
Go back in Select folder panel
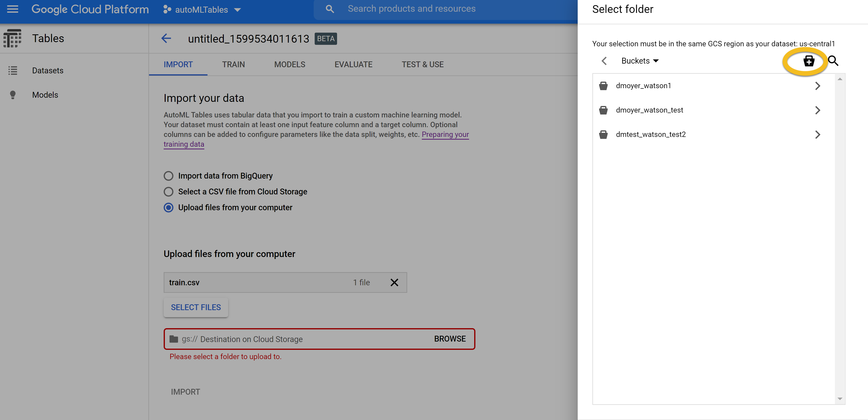pos(604,61)
